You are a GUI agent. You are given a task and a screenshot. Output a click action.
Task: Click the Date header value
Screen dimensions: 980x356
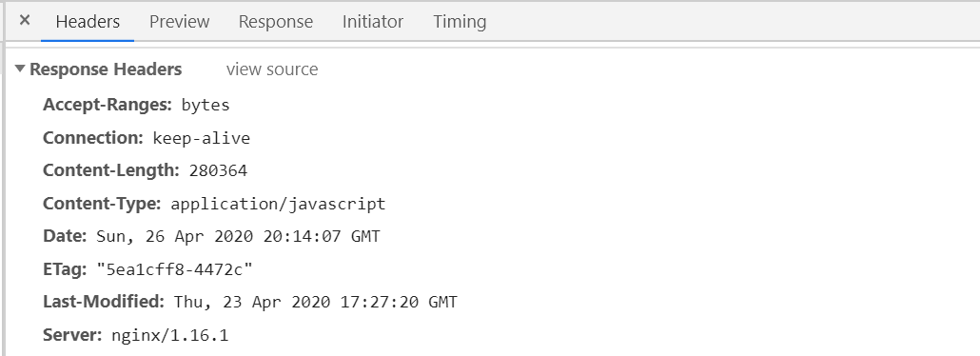pos(238,236)
